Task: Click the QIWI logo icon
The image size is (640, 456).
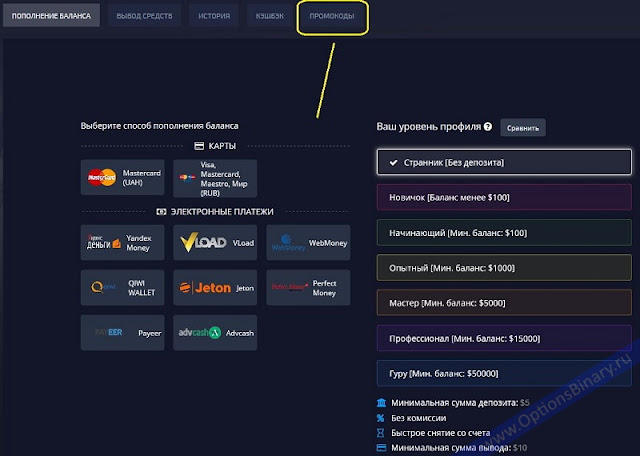Action: click(x=103, y=287)
